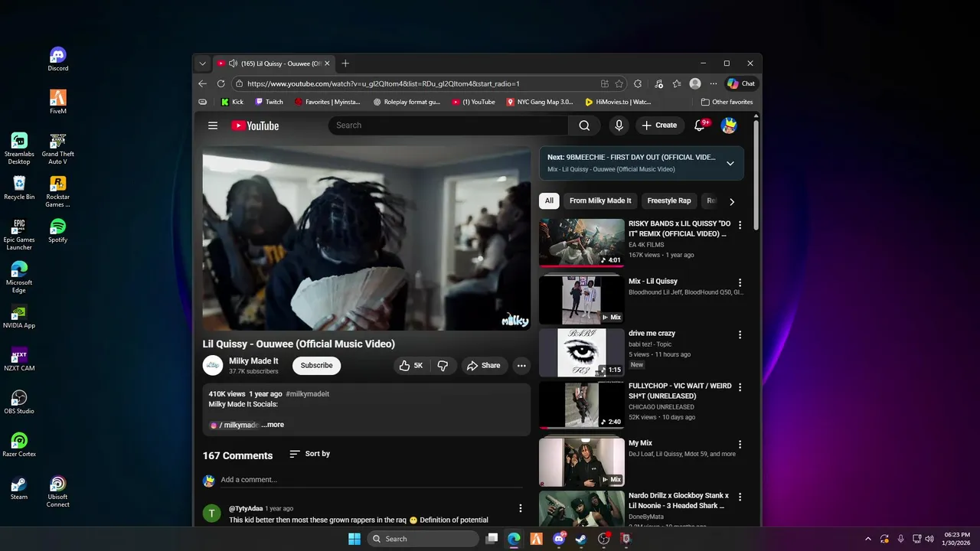Open the Sort by comments dropdown
The height and width of the screenshot is (551, 980).
310,454
